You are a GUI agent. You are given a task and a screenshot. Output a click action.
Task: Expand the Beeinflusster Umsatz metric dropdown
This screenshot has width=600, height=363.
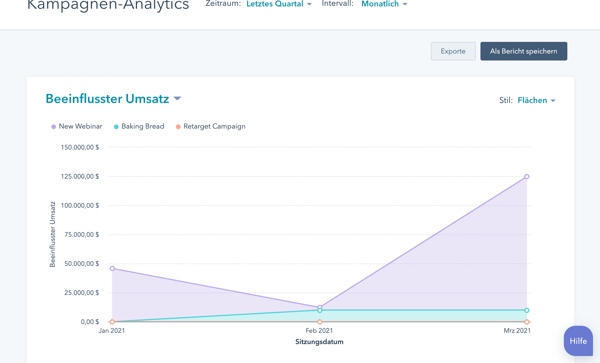(113, 99)
